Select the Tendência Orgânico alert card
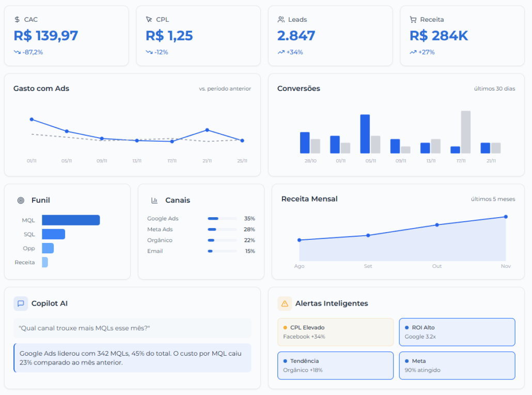The image size is (532, 395). point(335,366)
